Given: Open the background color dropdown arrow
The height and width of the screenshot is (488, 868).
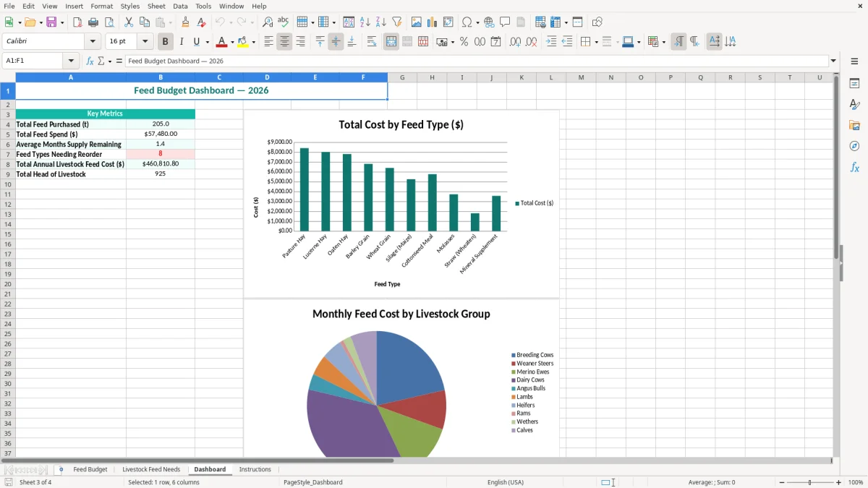Looking at the screenshot, I should 253,42.
